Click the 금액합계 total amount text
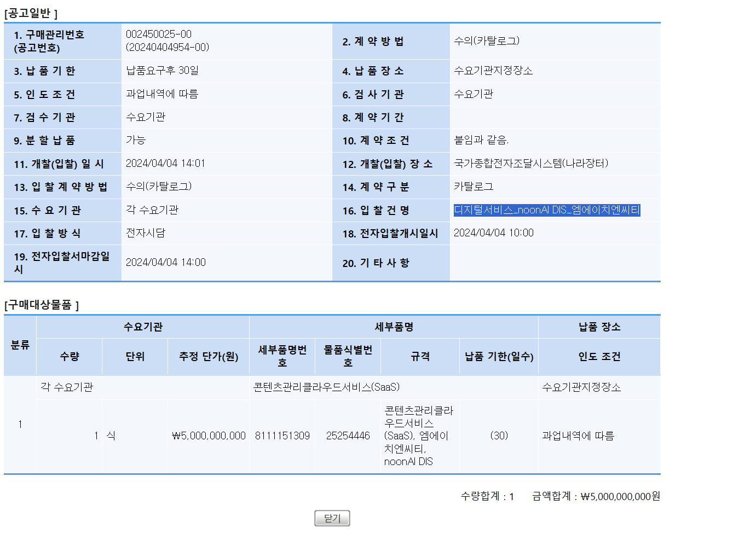The image size is (756, 540). (596, 496)
